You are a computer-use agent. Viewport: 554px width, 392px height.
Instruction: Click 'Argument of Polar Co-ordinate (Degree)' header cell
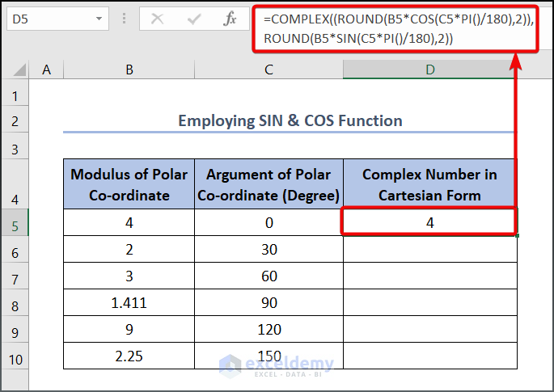tap(269, 184)
